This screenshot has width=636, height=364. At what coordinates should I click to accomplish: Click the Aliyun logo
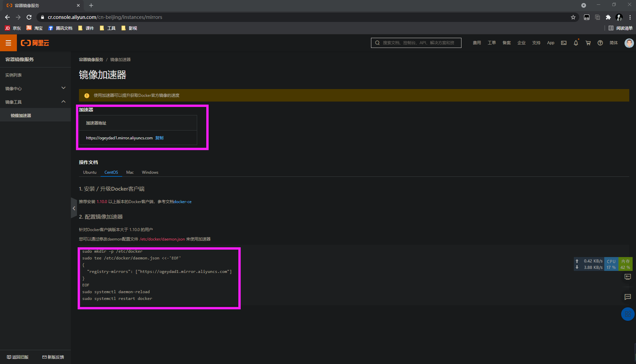(35, 43)
